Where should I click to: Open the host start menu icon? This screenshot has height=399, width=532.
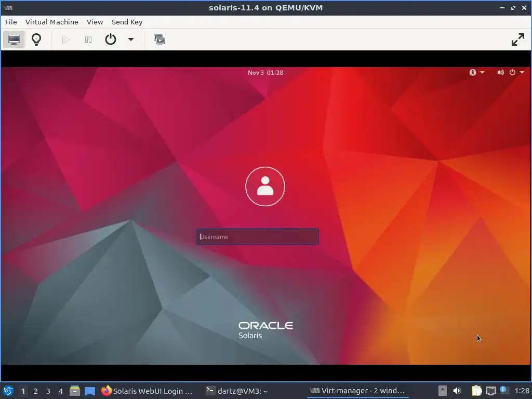click(x=8, y=391)
